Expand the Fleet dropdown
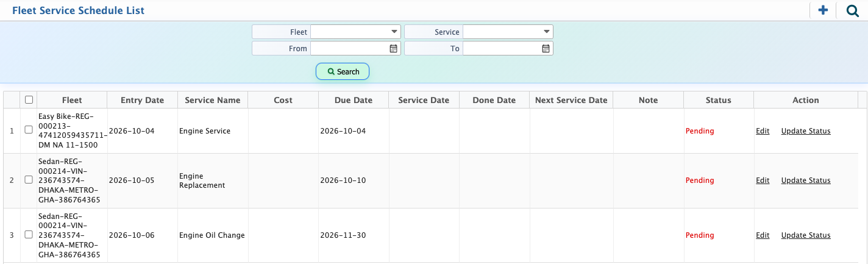 pos(355,32)
